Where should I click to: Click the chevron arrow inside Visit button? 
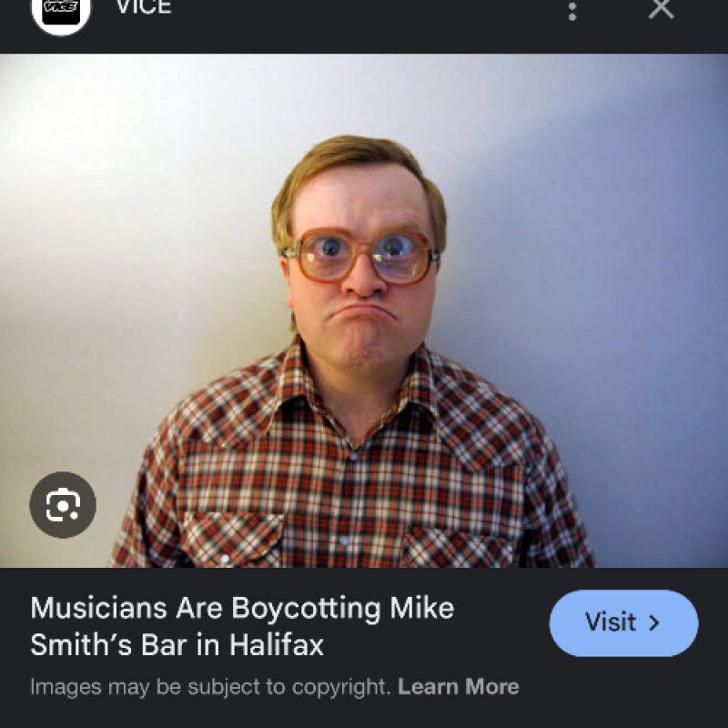point(653,623)
